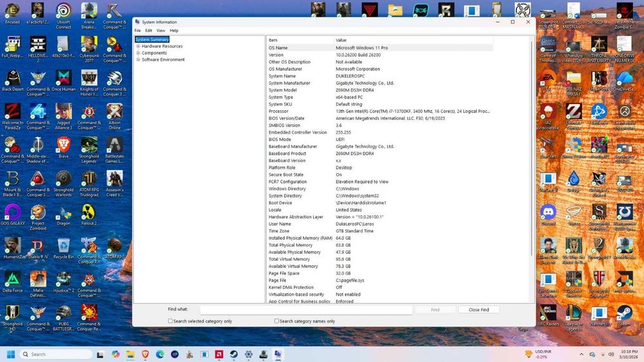Screen dimensions: 644x362
Task: Select the OS Name row
Action: click(380, 48)
